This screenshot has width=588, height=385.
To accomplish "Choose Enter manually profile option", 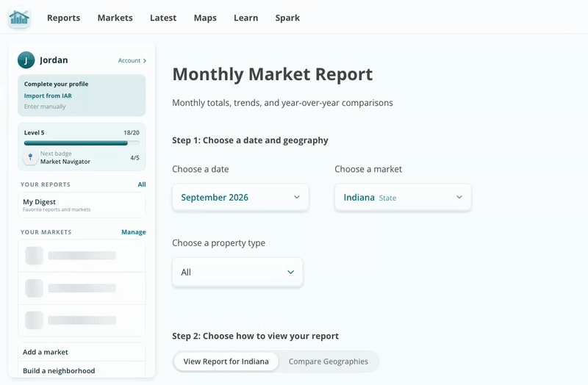I will (45, 107).
